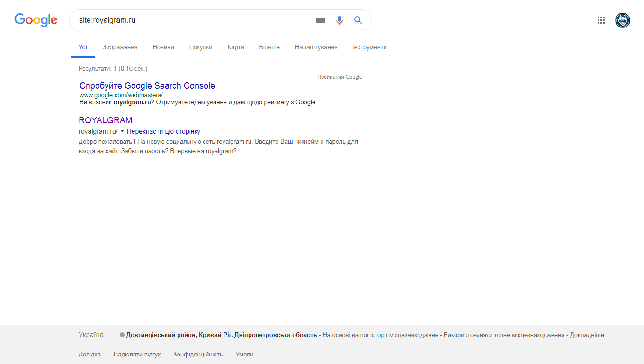Open the Google account avatar menu
The height and width of the screenshot is (364, 644).
pos(622,20)
